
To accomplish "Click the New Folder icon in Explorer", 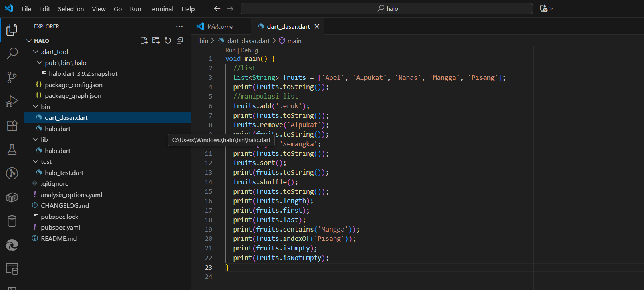I will [x=156, y=40].
